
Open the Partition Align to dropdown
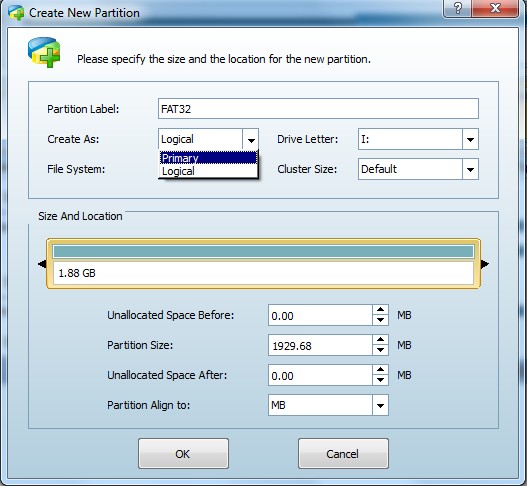pyautogui.click(x=380, y=405)
